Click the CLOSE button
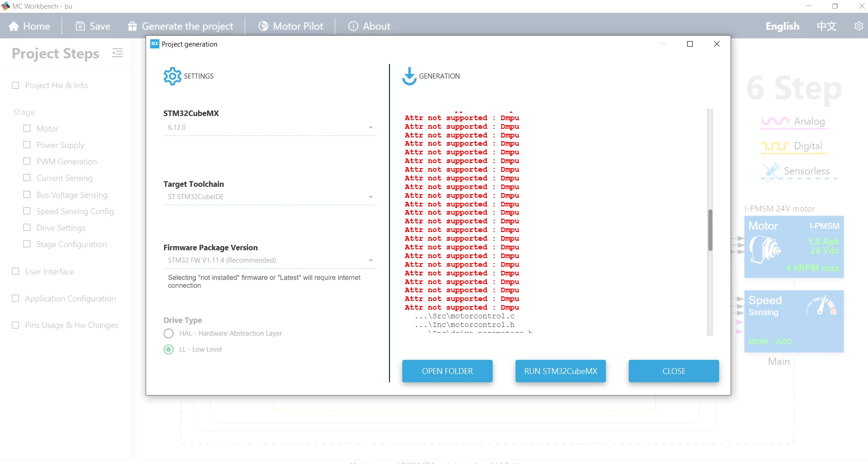The image size is (868, 464). (x=673, y=371)
